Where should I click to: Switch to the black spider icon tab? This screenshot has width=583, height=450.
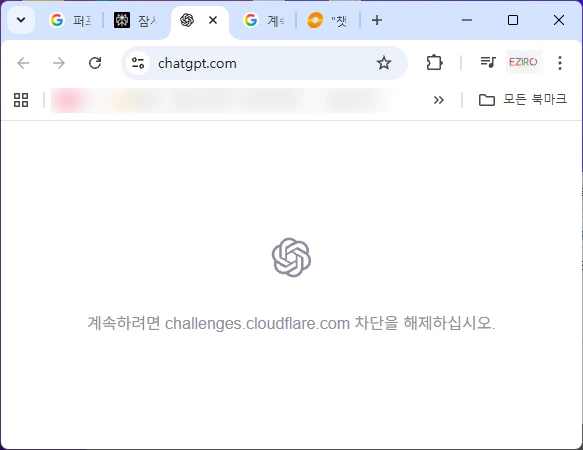click(x=136, y=20)
